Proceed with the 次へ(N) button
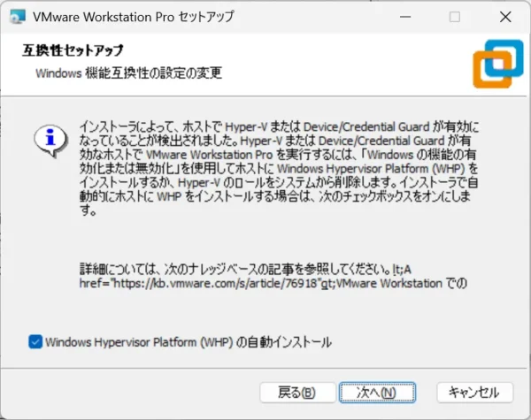This screenshot has width=531, height=420. (x=377, y=393)
